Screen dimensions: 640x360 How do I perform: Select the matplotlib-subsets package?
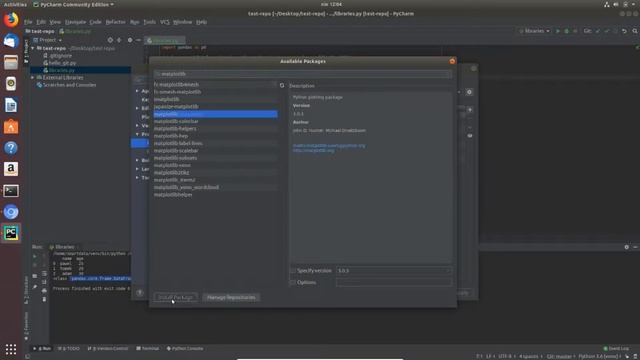(216, 158)
